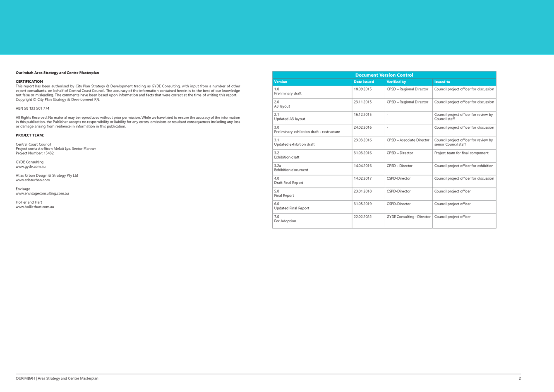
Task: Open the Hellier and Fien website link
Action: (35, 207)
